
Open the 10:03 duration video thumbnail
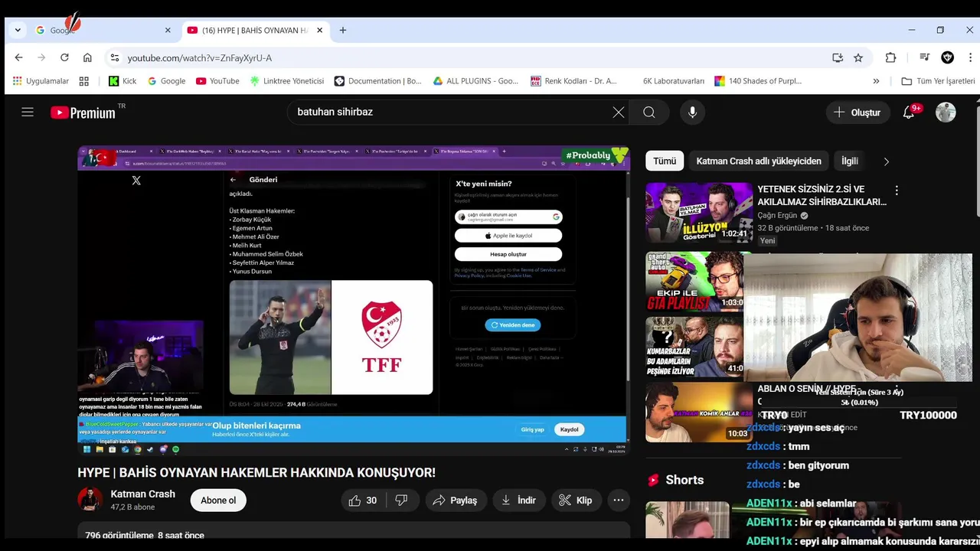coord(699,412)
